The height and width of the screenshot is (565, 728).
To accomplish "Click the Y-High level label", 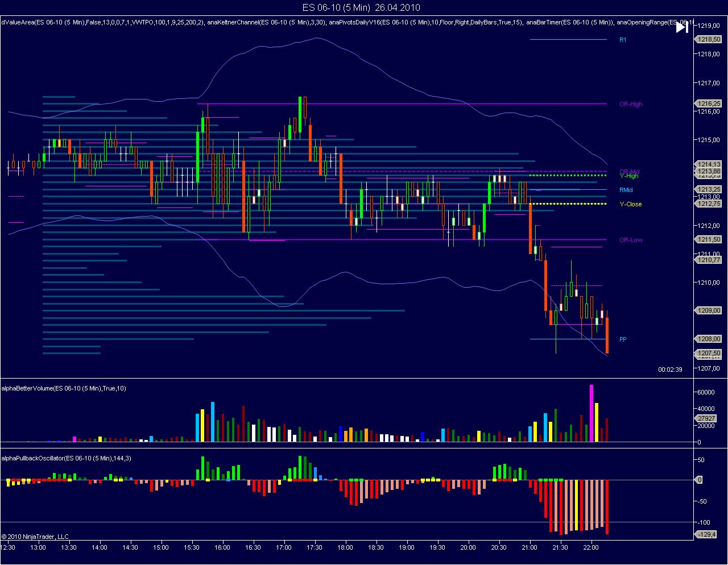I will tap(629, 176).
